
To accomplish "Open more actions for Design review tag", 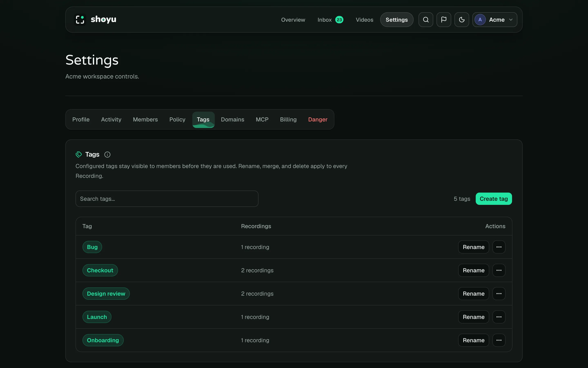I will click(x=499, y=294).
